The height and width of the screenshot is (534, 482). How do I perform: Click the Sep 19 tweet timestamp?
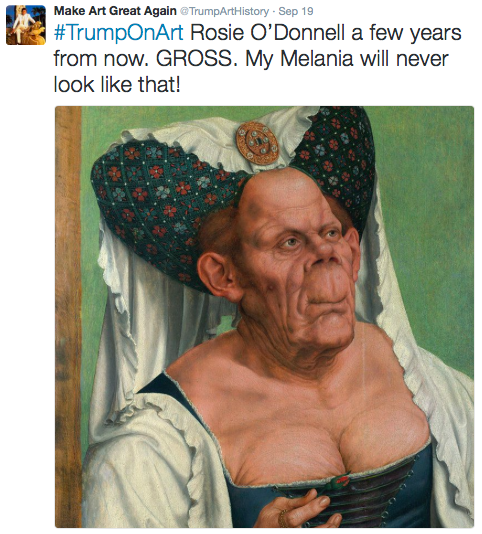coord(296,11)
